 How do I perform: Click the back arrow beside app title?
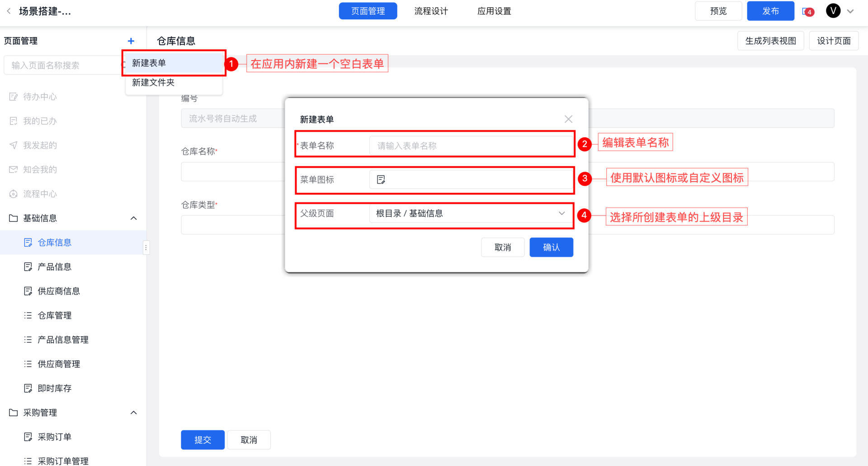tap(9, 11)
